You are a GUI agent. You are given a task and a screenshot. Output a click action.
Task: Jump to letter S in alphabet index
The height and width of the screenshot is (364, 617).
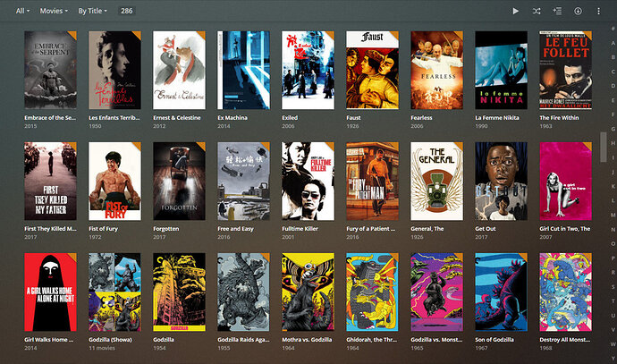(613, 286)
